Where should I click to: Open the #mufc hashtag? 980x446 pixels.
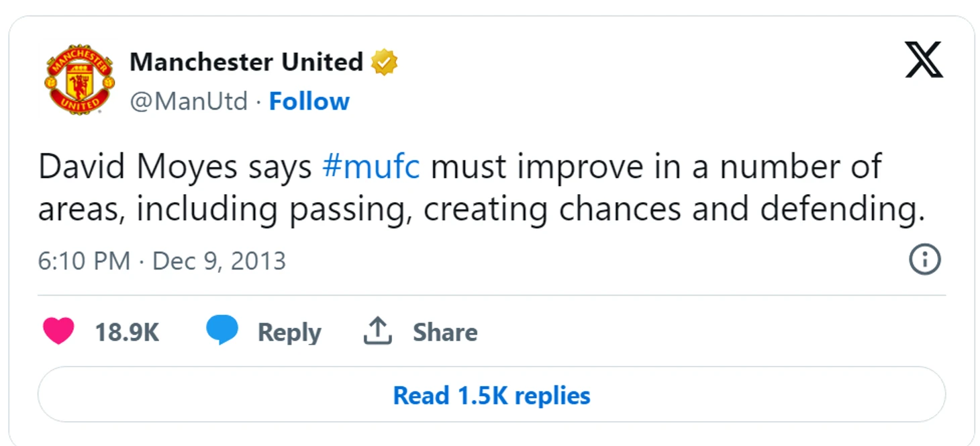371,168
